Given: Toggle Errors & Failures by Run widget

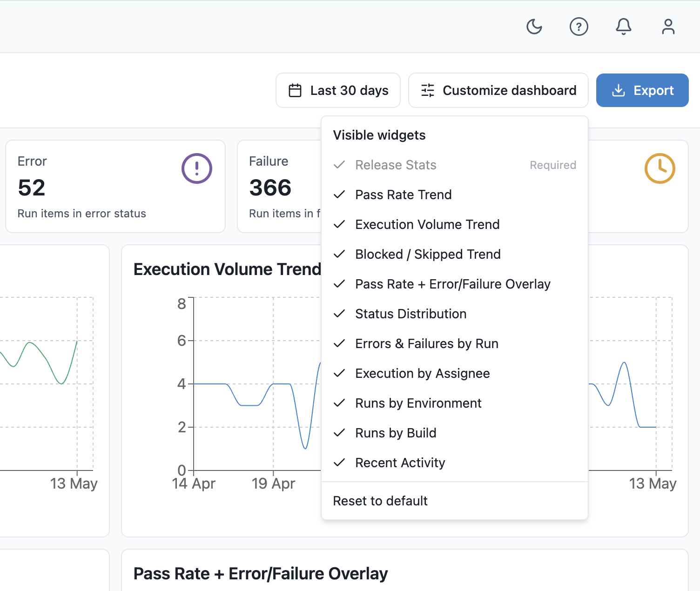Looking at the screenshot, I should click(x=455, y=343).
